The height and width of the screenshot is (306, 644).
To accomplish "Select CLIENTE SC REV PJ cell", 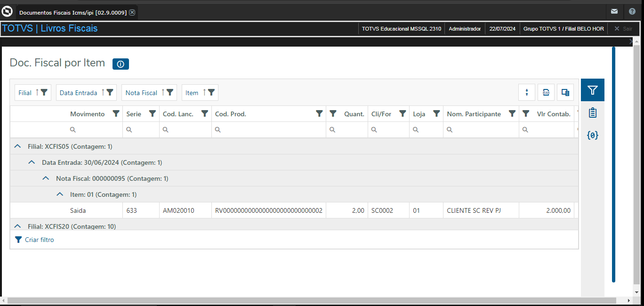I will point(481,210).
